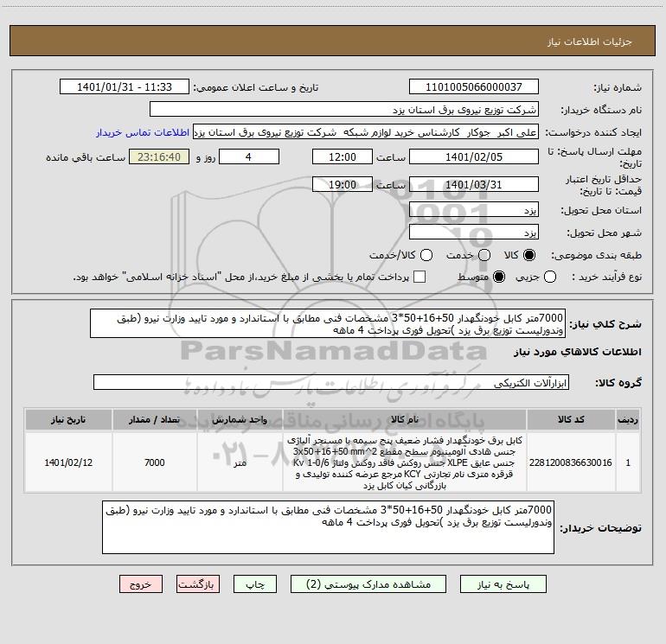The width and height of the screenshot is (666, 644).
Task: Click the unit cell متر
Action: [x=240, y=462]
